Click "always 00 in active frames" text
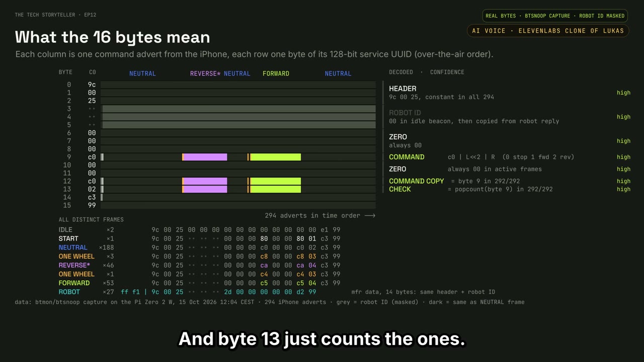This screenshot has width=644, height=362. click(x=495, y=169)
